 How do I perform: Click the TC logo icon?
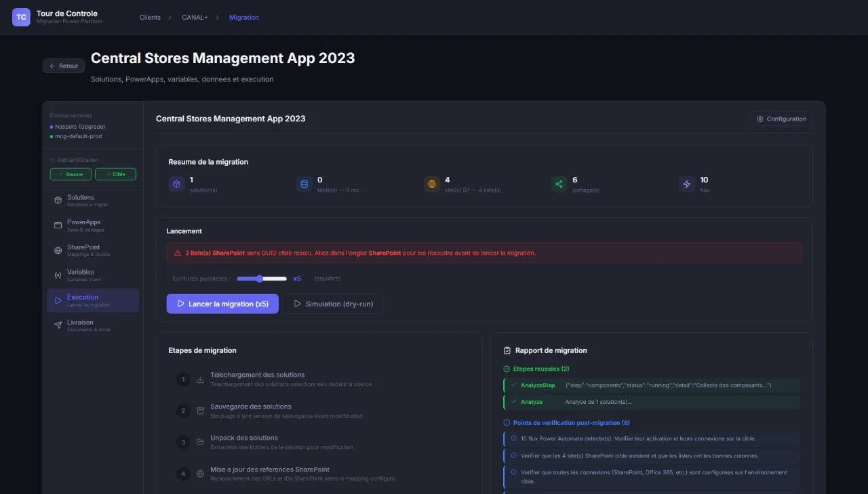tap(22, 17)
